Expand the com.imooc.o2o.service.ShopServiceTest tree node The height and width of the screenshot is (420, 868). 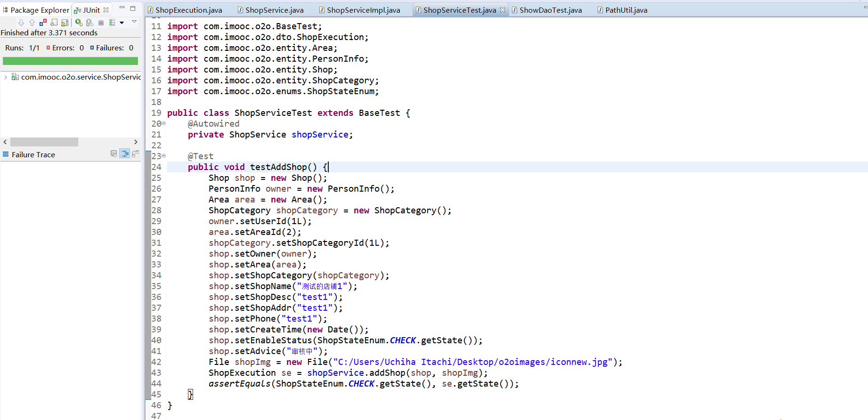click(x=5, y=77)
